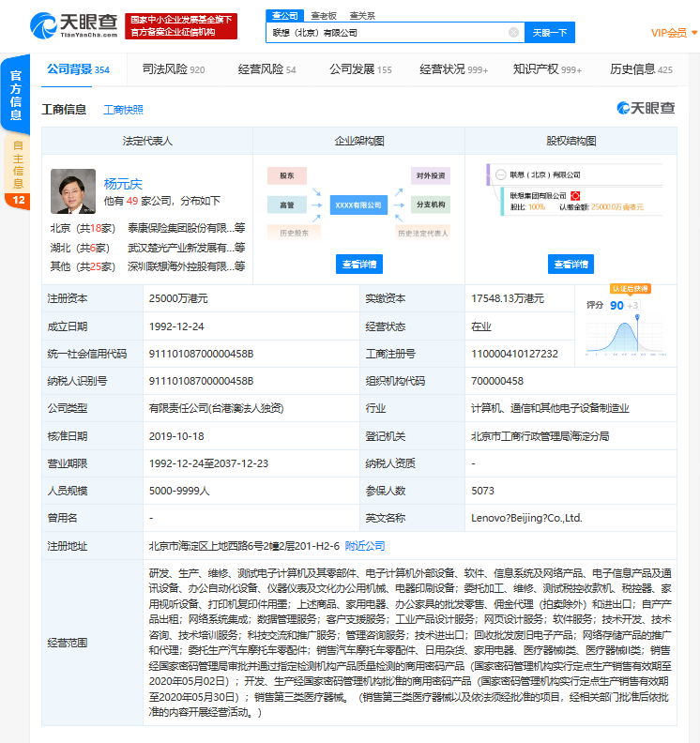The image size is (700, 743).
Task: Click the 对外投资 box in structure diagram
Action: tap(431, 175)
